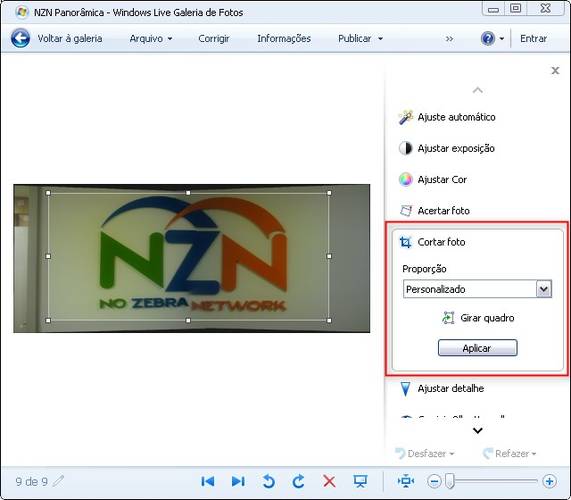Show more toolbar commands chevron
The image size is (571, 500).
[449, 39]
